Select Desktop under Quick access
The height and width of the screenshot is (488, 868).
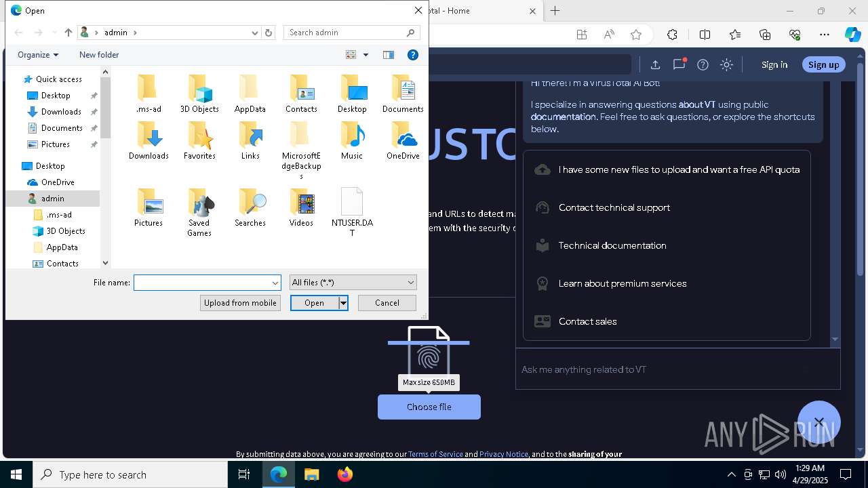56,96
